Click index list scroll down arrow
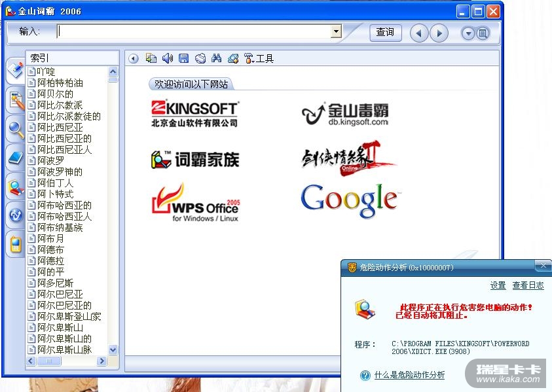Image resolution: width=552 pixels, height=392 pixels. tap(113, 349)
